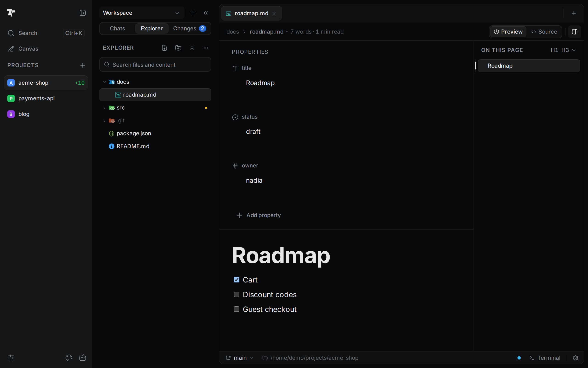Open the Canvas pencil item
The height and width of the screenshot is (368, 588).
click(46, 49)
